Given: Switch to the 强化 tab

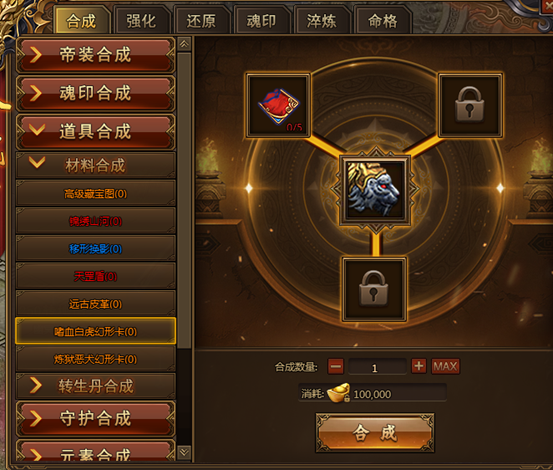Looking at the screenshot, I should pos(141,21).
